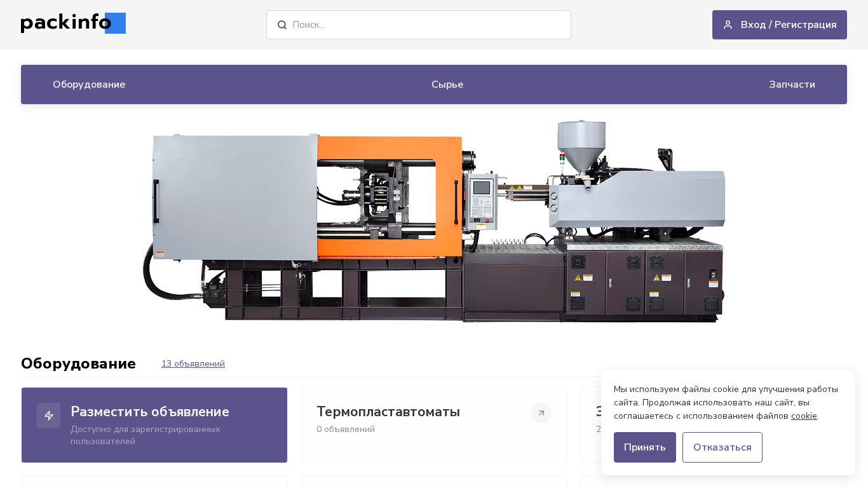Viewport: 868px width, 488px height.
Task: Go to the Запчасти menu item
Action: pyautogui.click(x=791, y=85)
